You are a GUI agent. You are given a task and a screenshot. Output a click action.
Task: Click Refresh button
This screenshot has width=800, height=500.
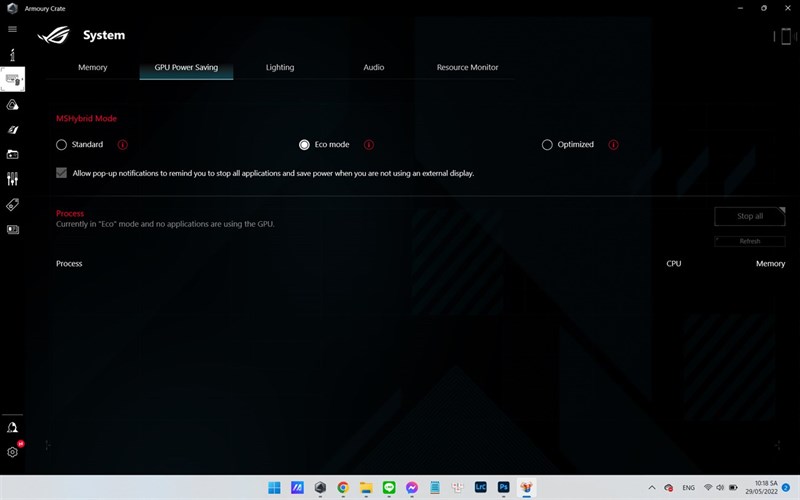(x=749, y=241)
